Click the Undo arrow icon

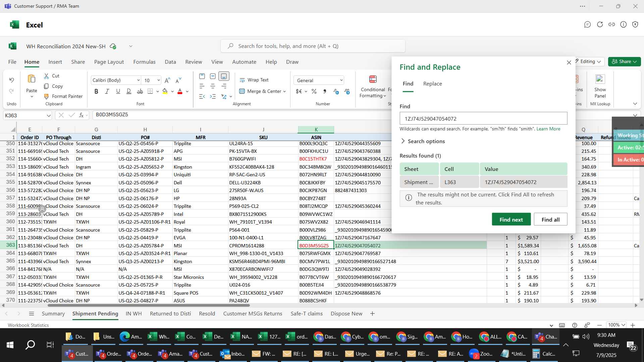click(11, 80)
